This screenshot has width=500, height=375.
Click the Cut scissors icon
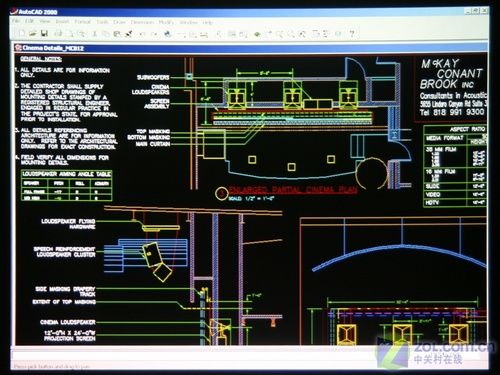pyautogui.click(x=94, y=33)
